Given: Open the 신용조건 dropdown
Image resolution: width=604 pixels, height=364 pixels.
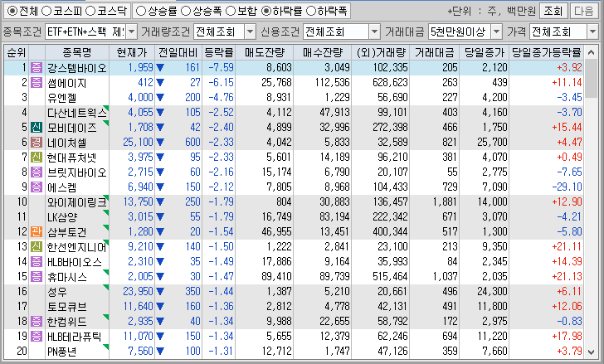Looking at the screenshot, I should [x=374, y=32].
